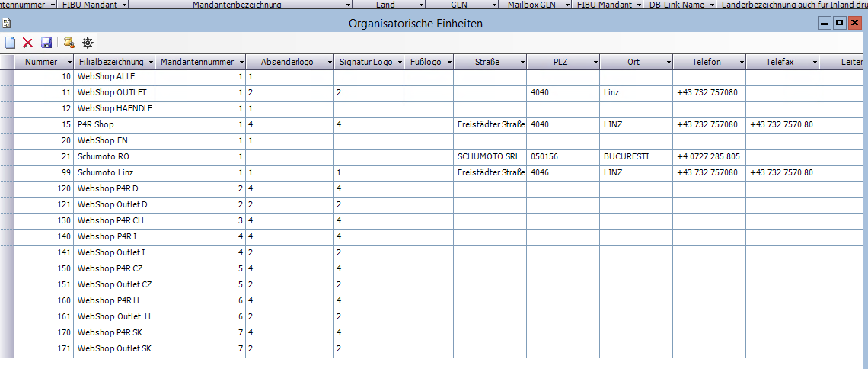Expand the Filialbezeichnung column dropdown arrow
The height and width of the screenshot is (369, 868).
151,63
